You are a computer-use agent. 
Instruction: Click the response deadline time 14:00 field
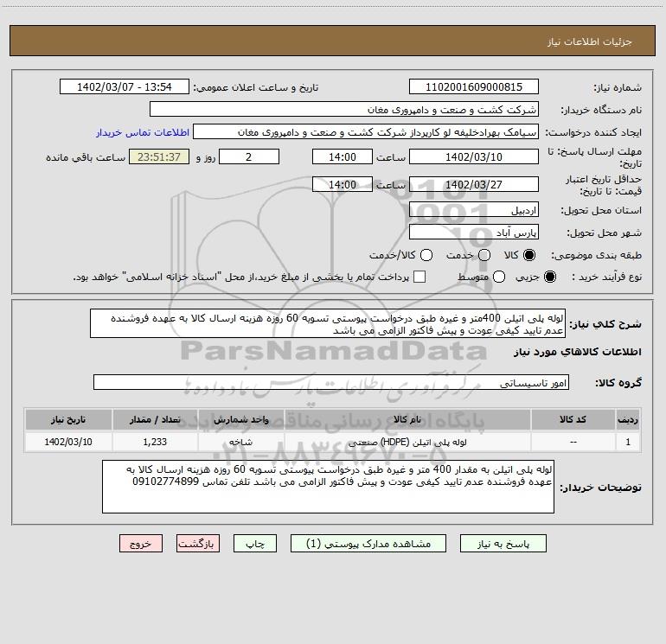pyautogui.click(x=343, y=156)
